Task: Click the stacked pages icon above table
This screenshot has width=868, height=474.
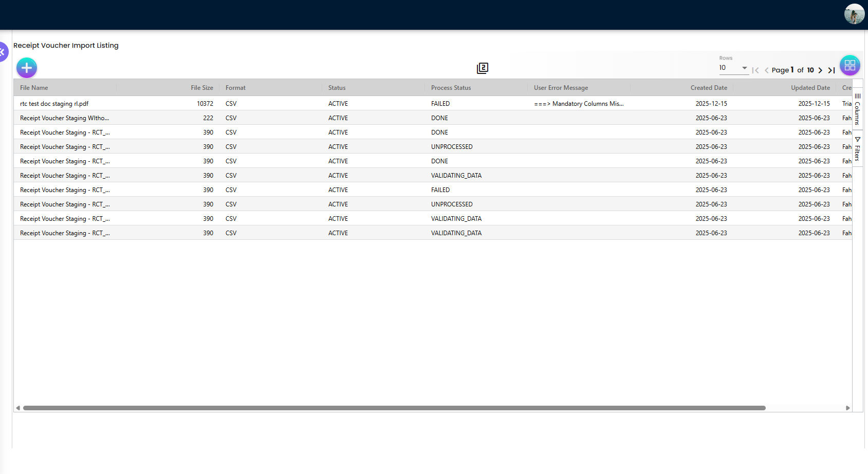Action: click(482, 68)
